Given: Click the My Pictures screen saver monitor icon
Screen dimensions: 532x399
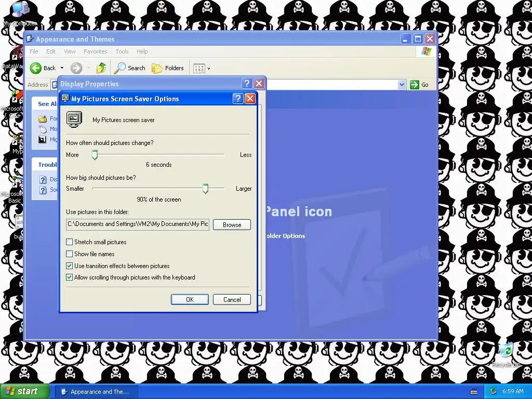Looking at the screenshot, I should click(x=74, y=119).
